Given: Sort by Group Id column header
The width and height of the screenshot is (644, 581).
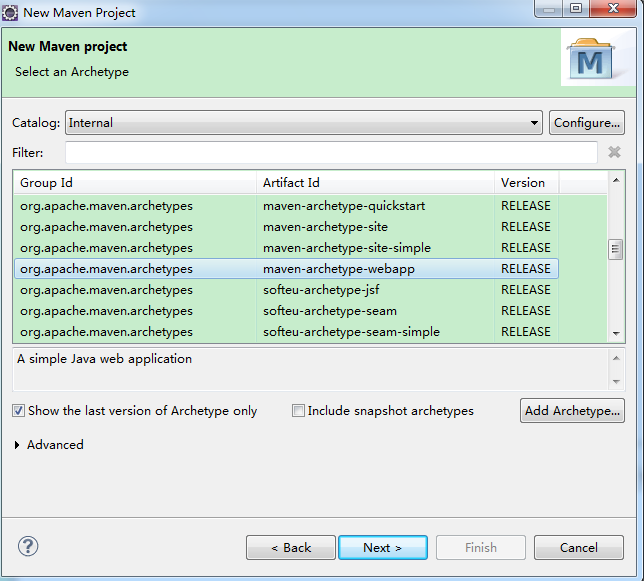Looking at the screenshot, I should pyautogui.click(x=135, y=183).
